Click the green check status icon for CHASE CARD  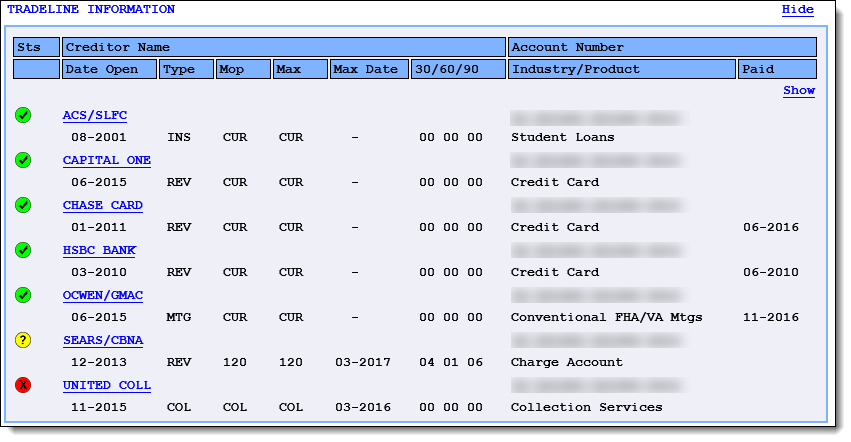point(23,205)
